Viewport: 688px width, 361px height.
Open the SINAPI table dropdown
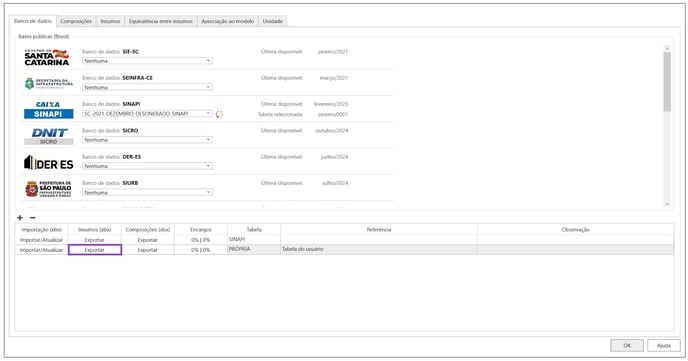coord(147,114)
